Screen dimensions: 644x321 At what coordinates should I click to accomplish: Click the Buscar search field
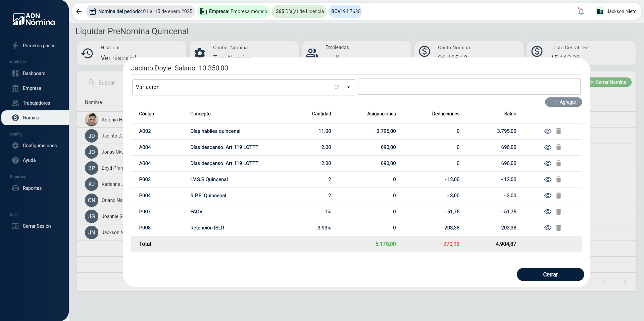[x=106, y=83]
